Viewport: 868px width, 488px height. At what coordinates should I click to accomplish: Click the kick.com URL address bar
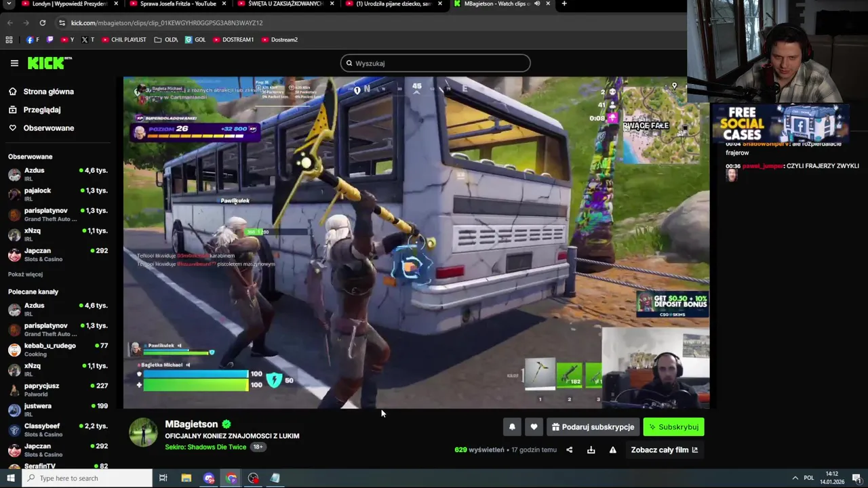click(166, 22)
